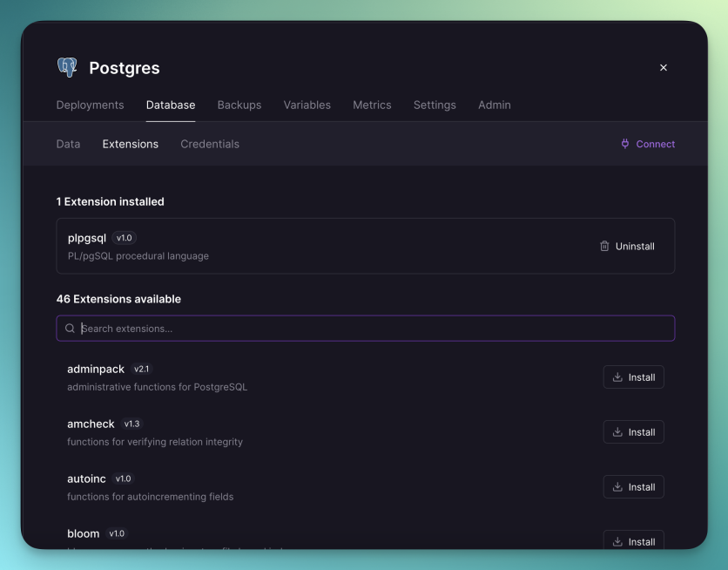Image resolution: width=728 pixels, height=570 pixels.
Task: Open the Credentials sub-tab
Action: pyautogui.click(x=210, y=144)
